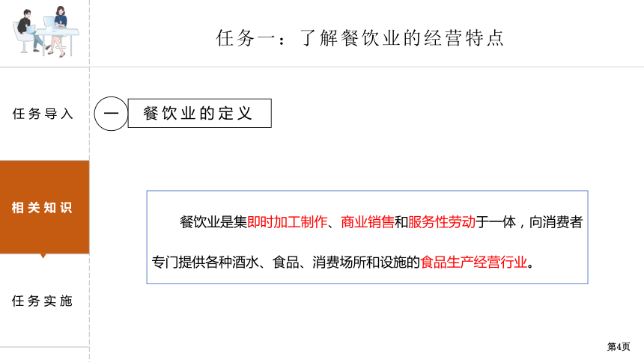644x362 pixels.
Task: Click the red text 服务性劳动
Action: 442,222
